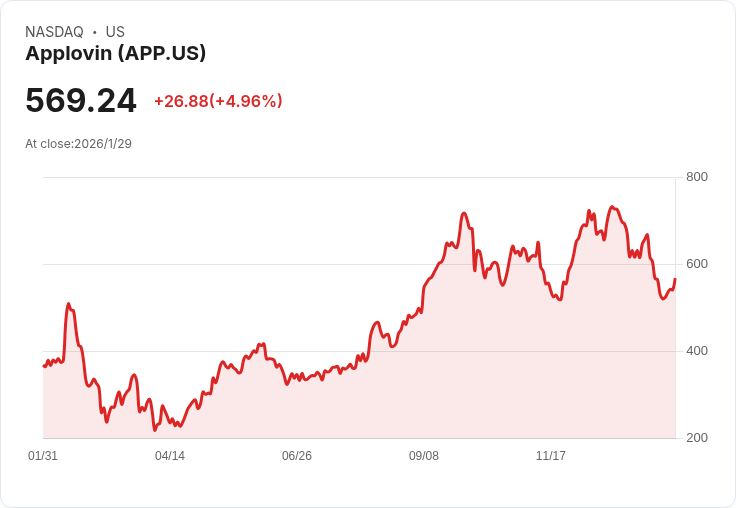
Task: Click the February price spike peak on chart
Action: (x=69, y=304)
